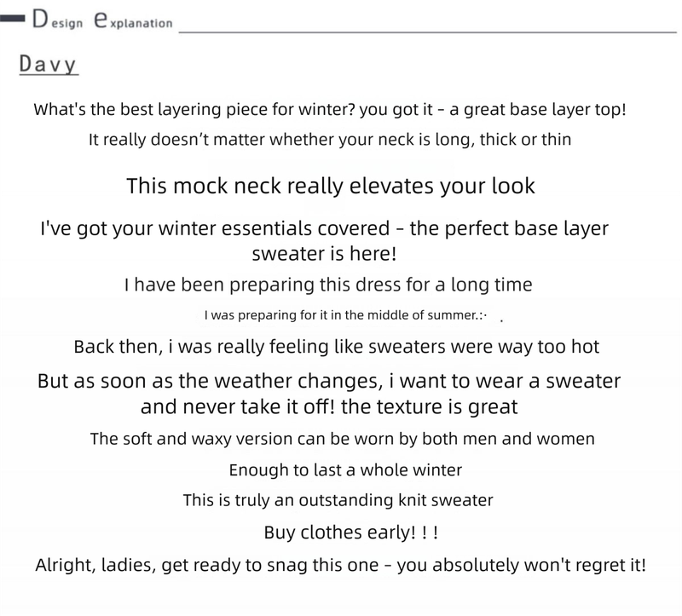Click the "Buy clothes early! ! !" text

point(351,533)
